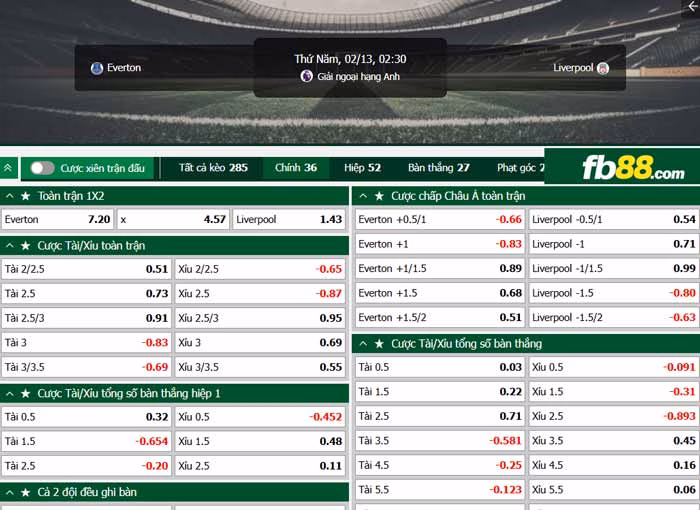Image resolution: width=700 pixels, height=510 pixels.
Task: Collapse Cược Tài/Xỉu tổng số bàn thắng section
Action: 363,343
